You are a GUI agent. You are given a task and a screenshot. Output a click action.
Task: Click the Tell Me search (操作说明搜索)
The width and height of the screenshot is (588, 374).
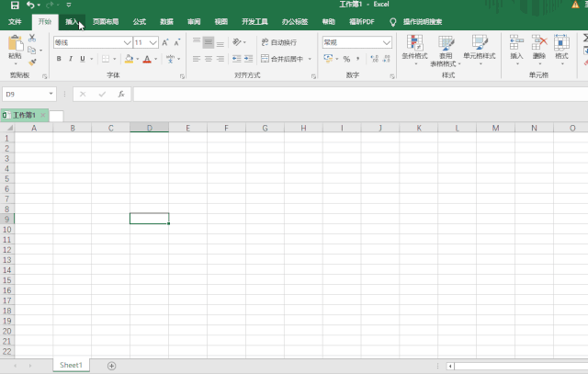tap(423, 22)
